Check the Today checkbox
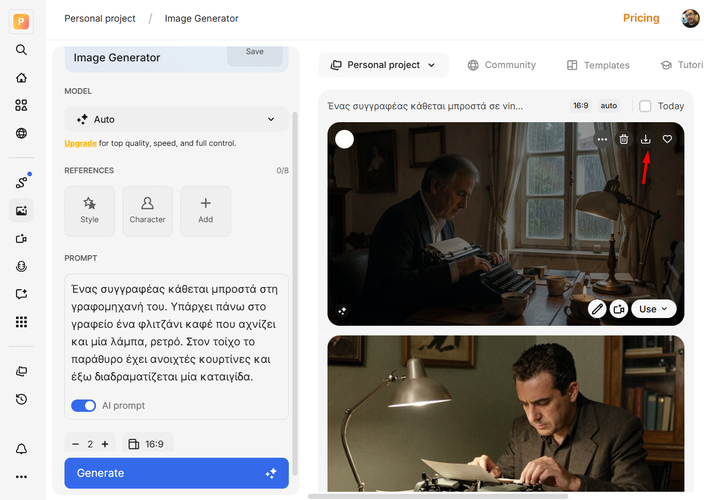Image resolution: width=704 pixels, height=500 pixels. click(645, 106)
